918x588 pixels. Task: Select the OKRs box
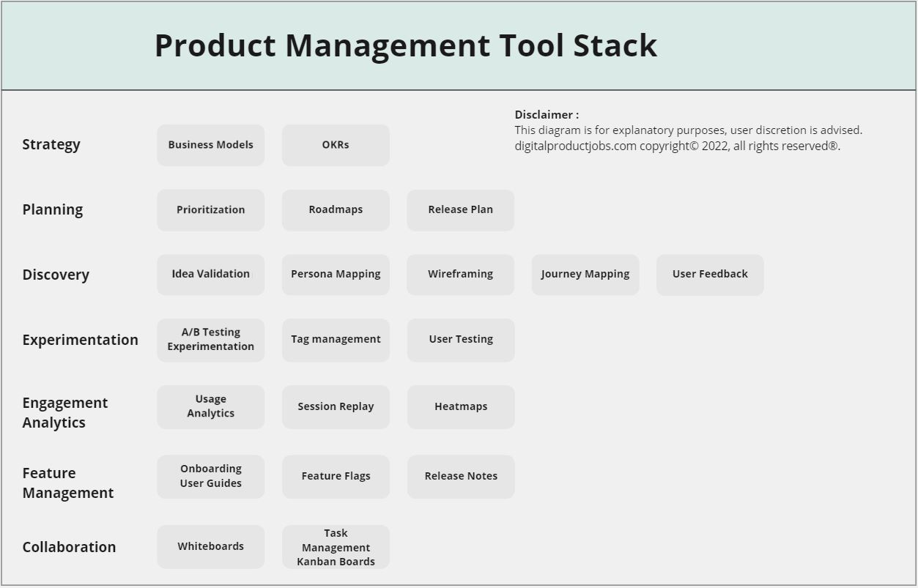click(x=336, y=145)
